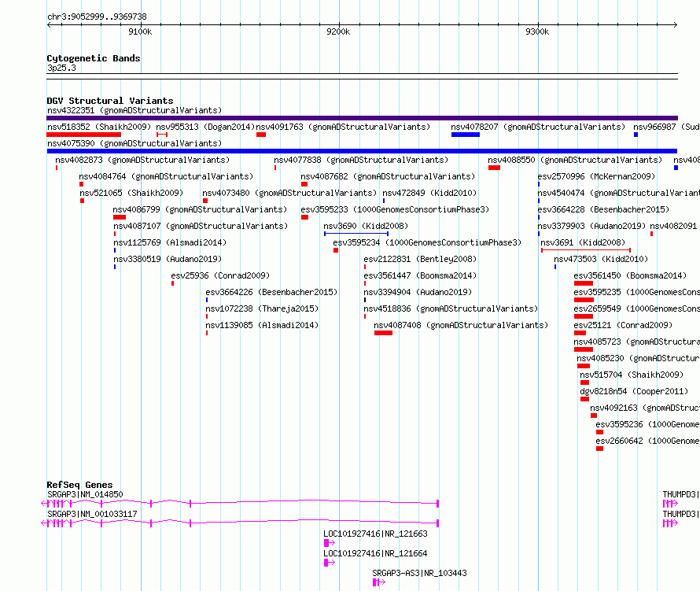Viewport: 700px width, 591px height.
Task: Click the nsv3691 (Kidd2008) span bar
Action: [586, 250]
